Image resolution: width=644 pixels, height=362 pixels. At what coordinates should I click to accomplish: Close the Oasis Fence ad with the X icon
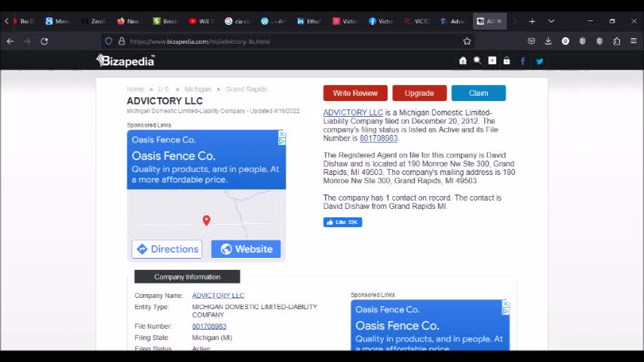pos(282,134)
